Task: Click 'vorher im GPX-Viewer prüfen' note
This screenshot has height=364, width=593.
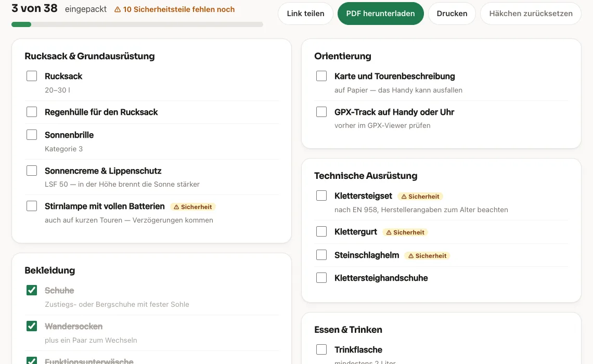Action: (x=382, y=125)
